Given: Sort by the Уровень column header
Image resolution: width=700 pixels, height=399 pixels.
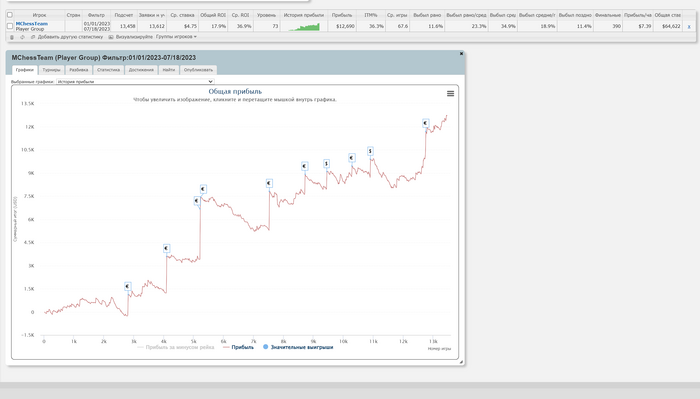Looking at the screenshot, I should point(267,15).
